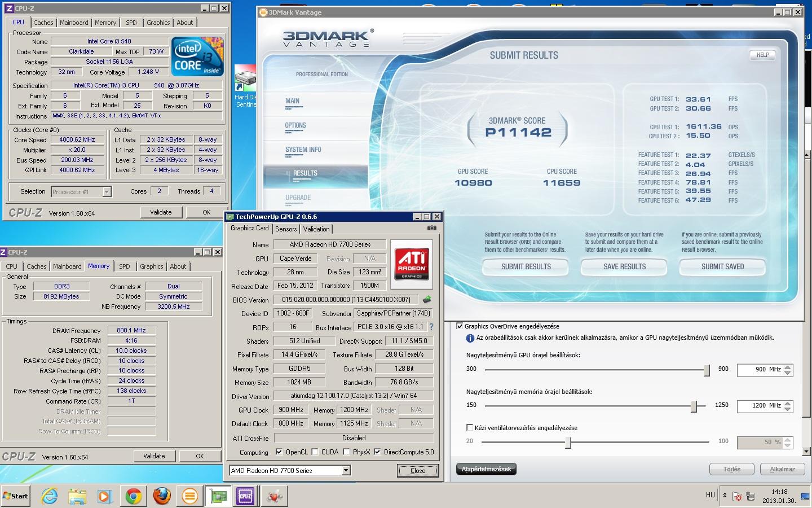
Task: Click the GPU-Z screenshot camera icon
Action: 431,228
